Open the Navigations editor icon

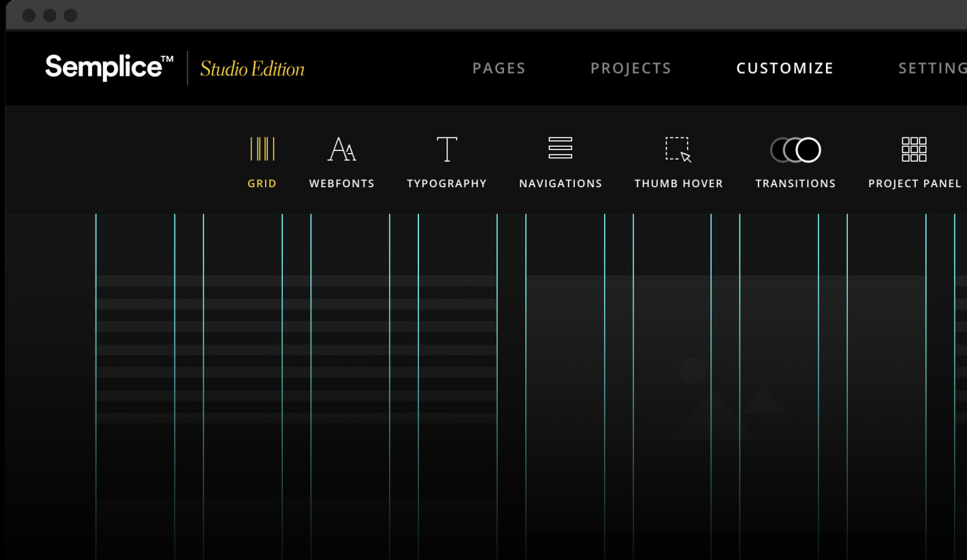click(560, 149)
